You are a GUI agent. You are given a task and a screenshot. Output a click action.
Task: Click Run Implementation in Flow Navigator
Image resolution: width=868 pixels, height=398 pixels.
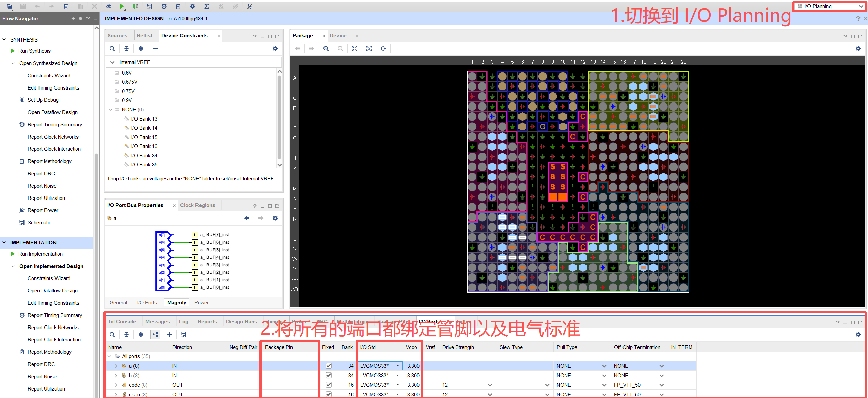(40, 254)
